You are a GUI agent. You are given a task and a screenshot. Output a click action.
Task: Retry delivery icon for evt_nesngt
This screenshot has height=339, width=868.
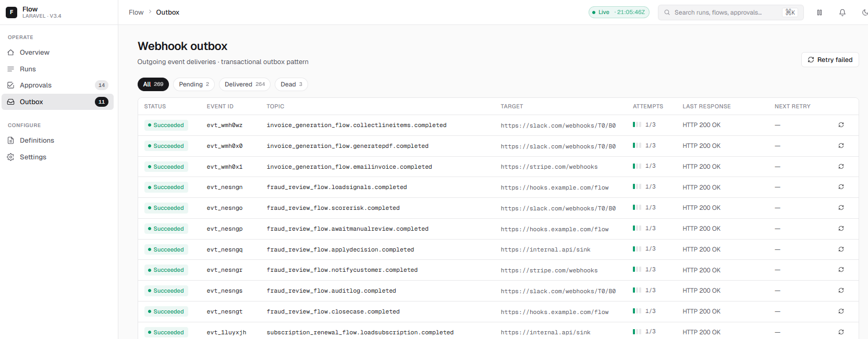[841, 311]
